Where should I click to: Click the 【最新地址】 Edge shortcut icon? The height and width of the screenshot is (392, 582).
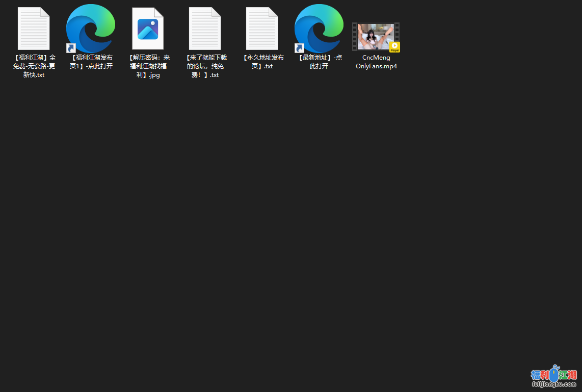click(319, 28)
